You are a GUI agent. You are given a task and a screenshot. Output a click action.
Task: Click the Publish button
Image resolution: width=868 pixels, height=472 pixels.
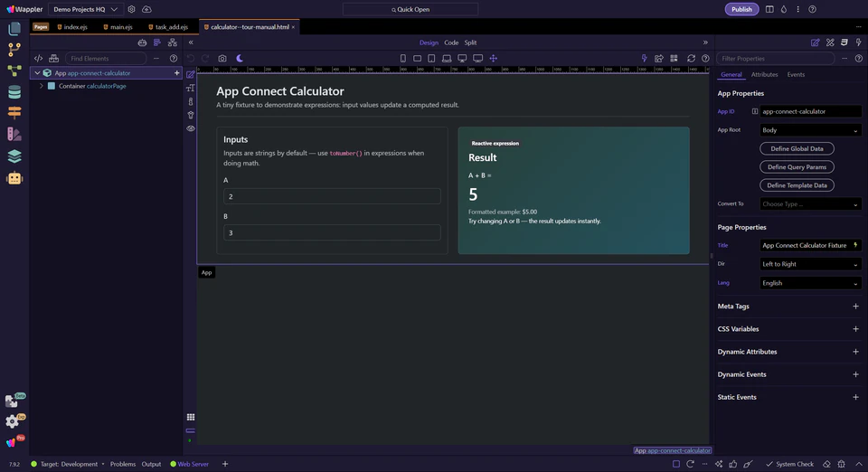pos(741,9)
